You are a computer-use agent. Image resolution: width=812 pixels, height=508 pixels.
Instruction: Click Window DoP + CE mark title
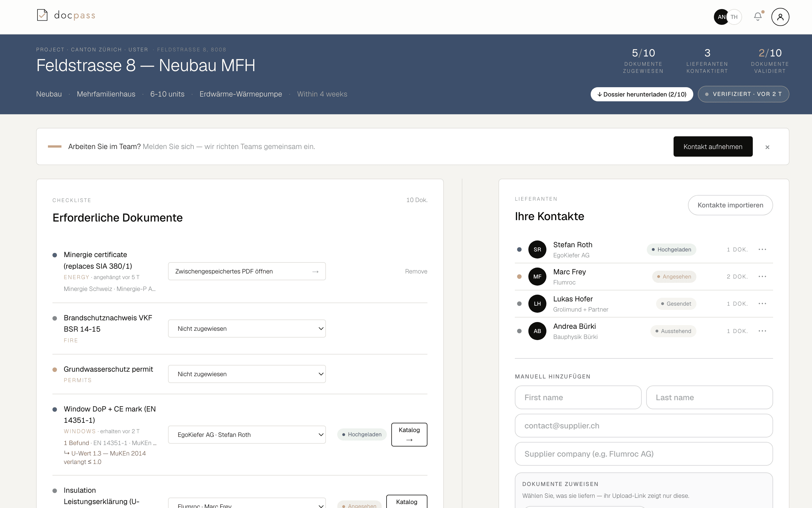coord(109,415)
